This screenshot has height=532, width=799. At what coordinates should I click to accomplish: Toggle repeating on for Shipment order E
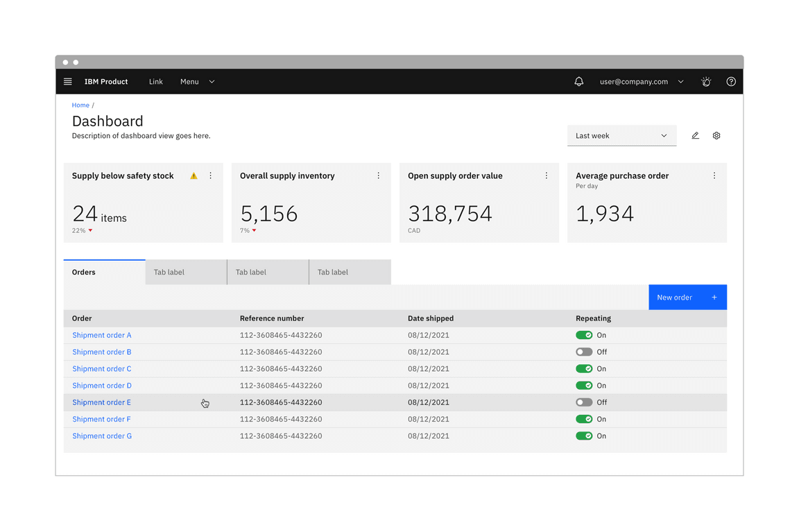click(x=584, y=402)
